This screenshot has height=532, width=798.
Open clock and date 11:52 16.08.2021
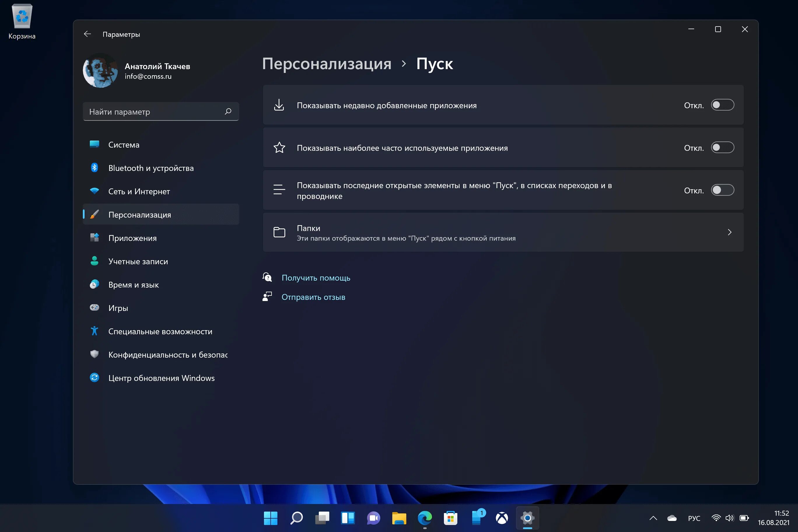coord(773,518)
